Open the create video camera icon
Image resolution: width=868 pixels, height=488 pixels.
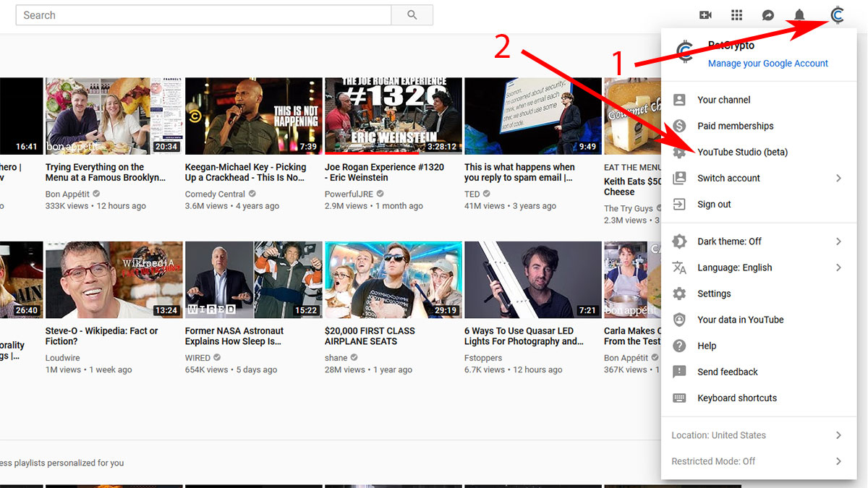(x=706, y=15)
